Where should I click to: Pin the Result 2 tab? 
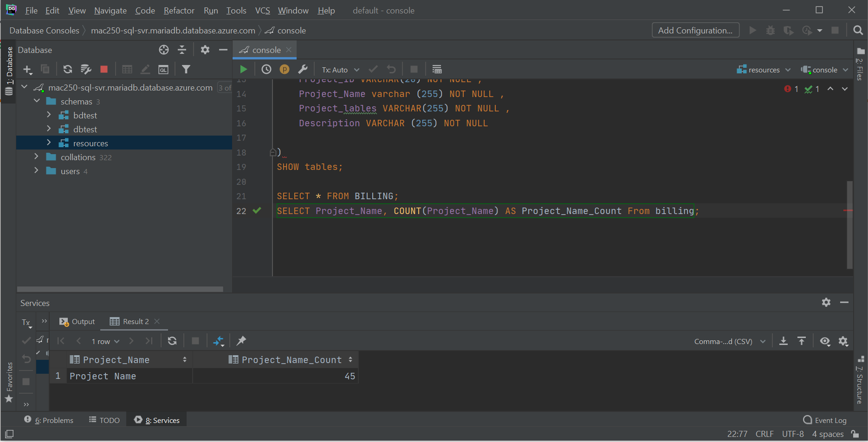click(x=241, y=341)
